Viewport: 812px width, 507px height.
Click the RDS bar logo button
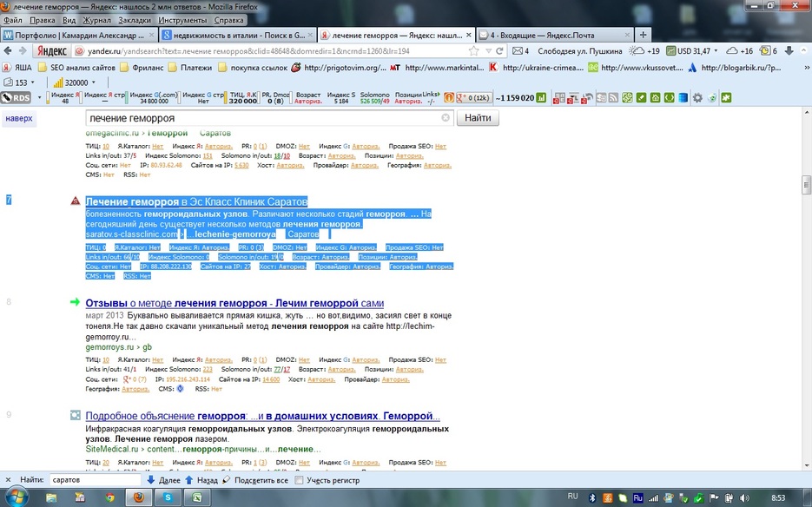[16, 97]
